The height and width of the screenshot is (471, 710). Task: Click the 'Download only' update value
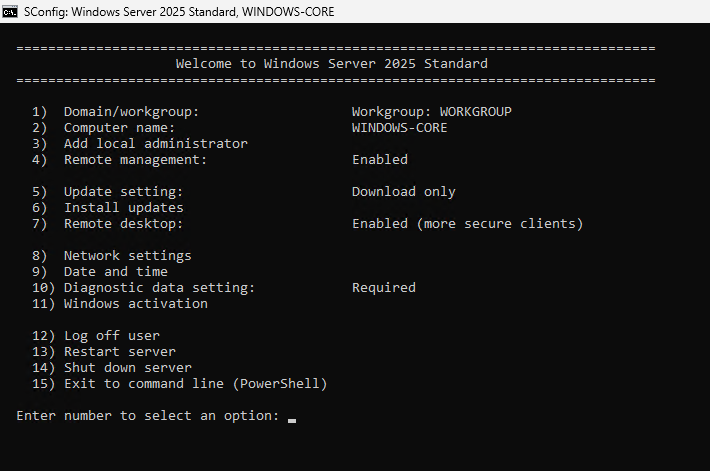[x=403, y=192]
